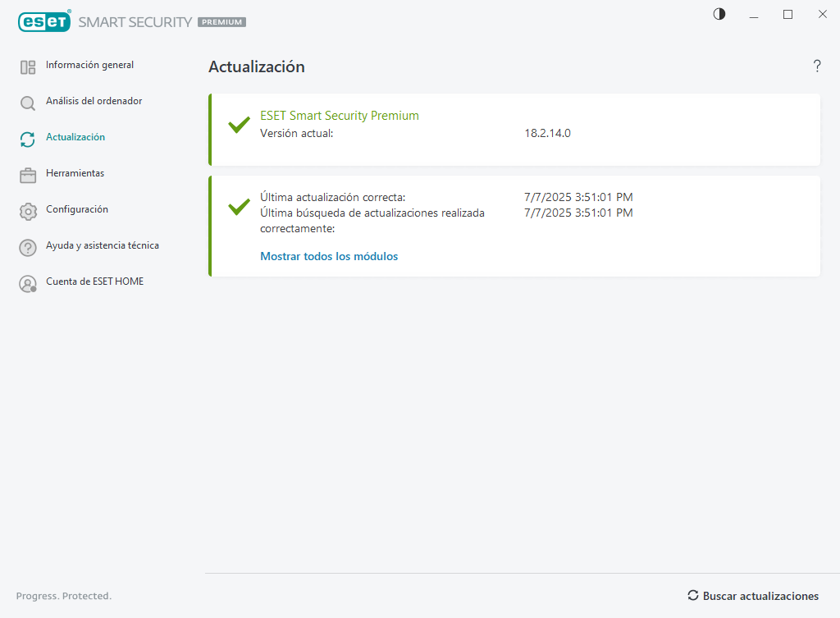840x618 pixels.
Task: Click the green checkmark on the version panel
Action: coord(238,125)
